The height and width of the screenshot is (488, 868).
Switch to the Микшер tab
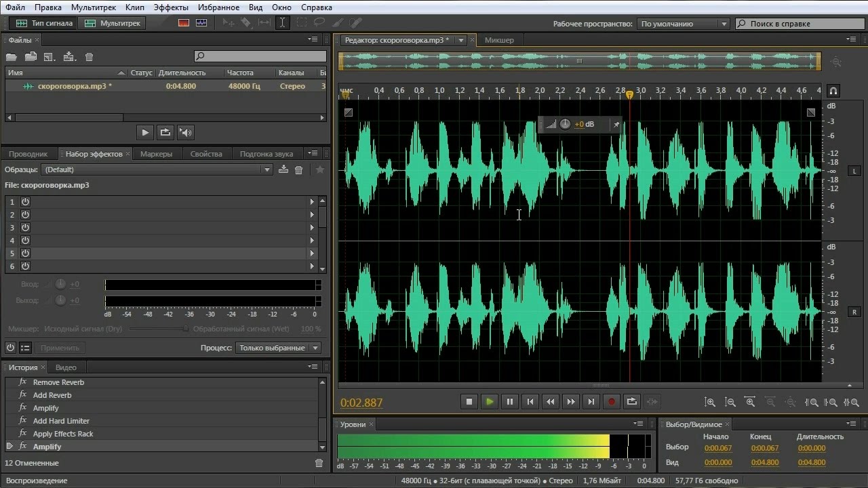(x=499, y=40)
